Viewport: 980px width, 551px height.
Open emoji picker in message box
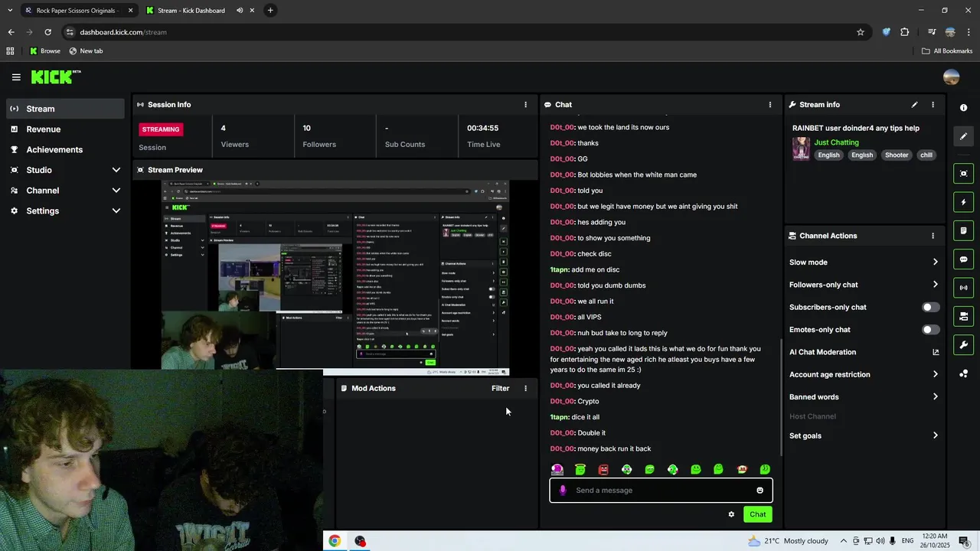point(759,491)
